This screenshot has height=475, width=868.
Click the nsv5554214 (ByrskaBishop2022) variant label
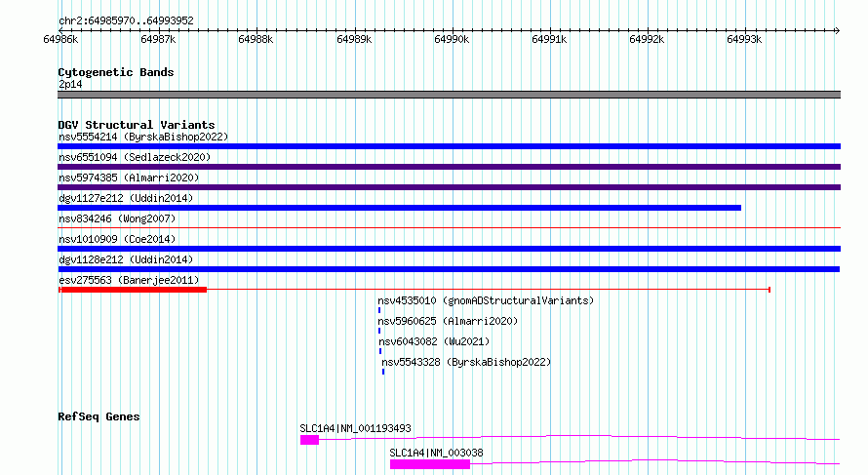pos(143,137)
